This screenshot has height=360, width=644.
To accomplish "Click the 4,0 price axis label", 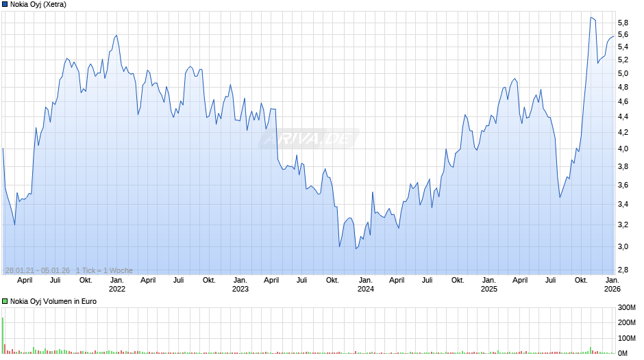I will [623, 149].
